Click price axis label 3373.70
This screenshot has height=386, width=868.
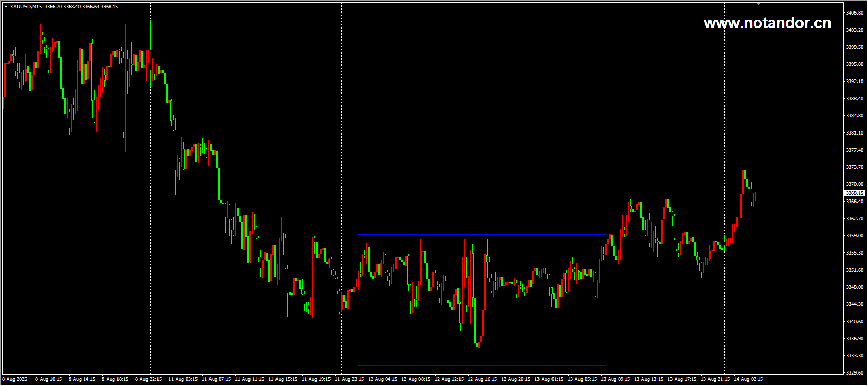click(855, 167)
